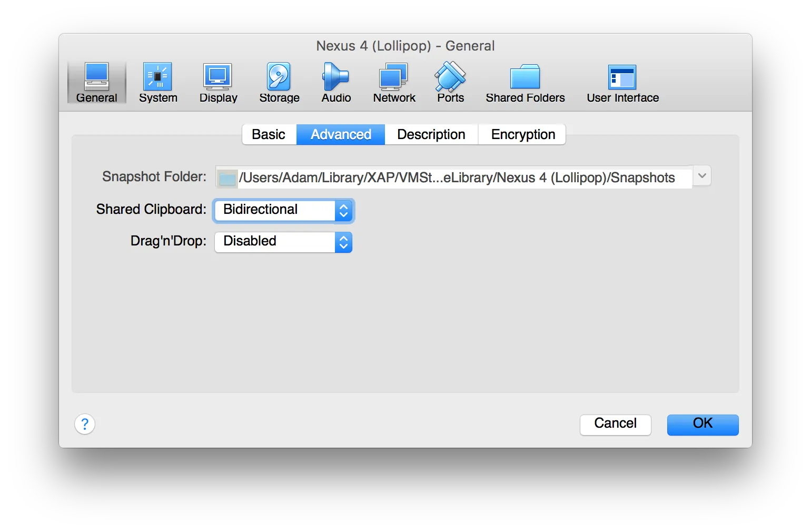This screenshot has height=532, width=811.
Task: Open the Storage settings pane
Action: click(x=279, y=83)
